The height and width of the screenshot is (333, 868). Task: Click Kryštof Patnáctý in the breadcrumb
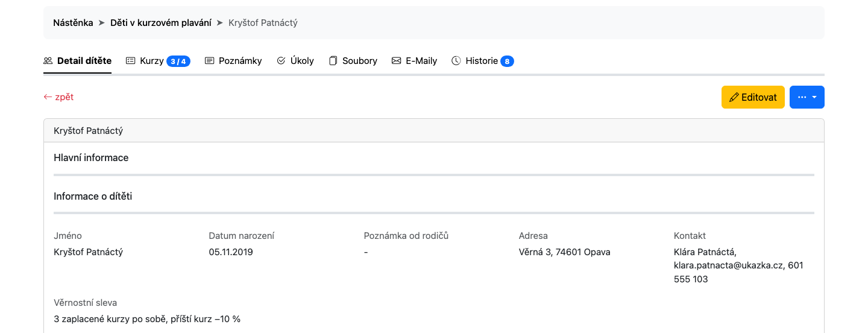pyautogui.click(x=263, y=23)
